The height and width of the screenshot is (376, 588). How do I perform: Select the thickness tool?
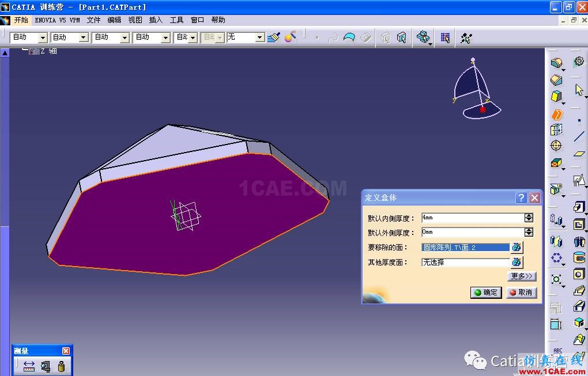pyautogui.click(x=556, y=130)
